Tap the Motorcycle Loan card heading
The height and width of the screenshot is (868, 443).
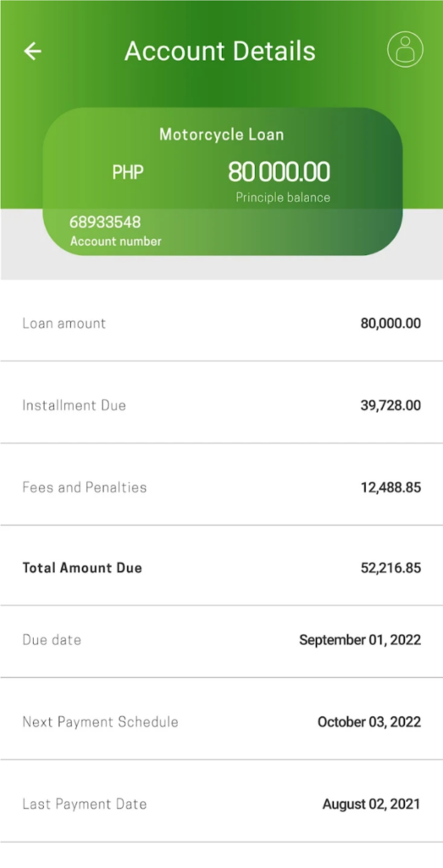tap(221, 134)
